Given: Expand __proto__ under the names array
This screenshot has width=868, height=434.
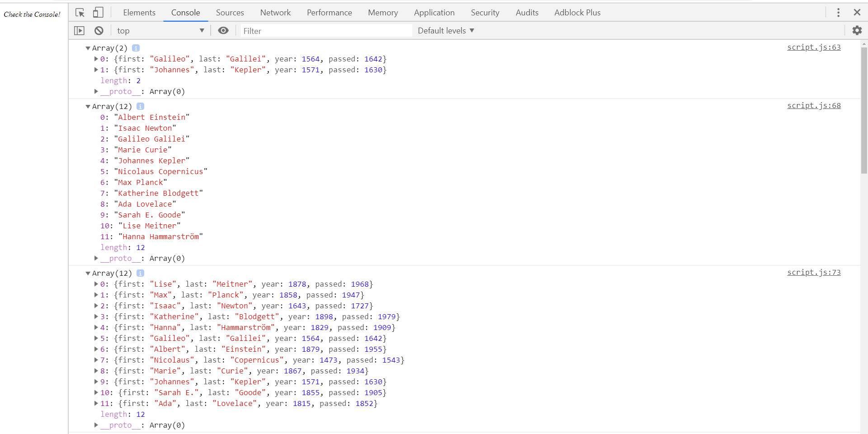Looking at the screenshot, I should (96, 258).
